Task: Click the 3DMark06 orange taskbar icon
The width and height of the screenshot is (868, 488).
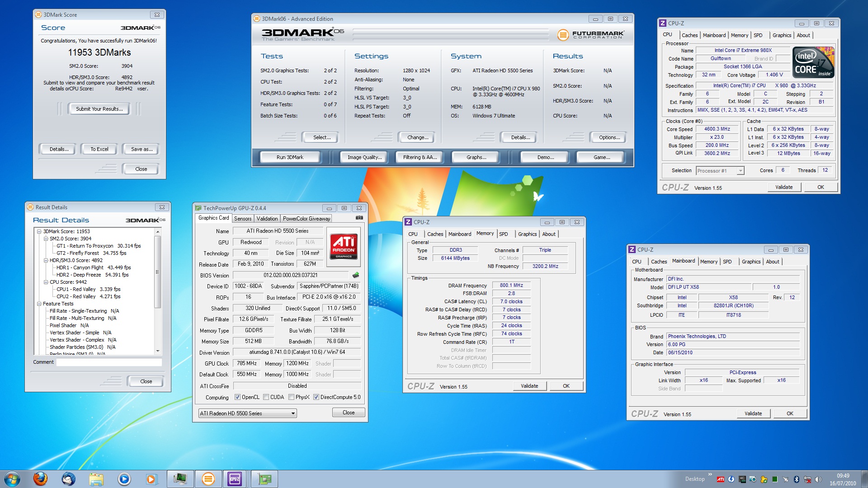Action: tap(208, 479)
